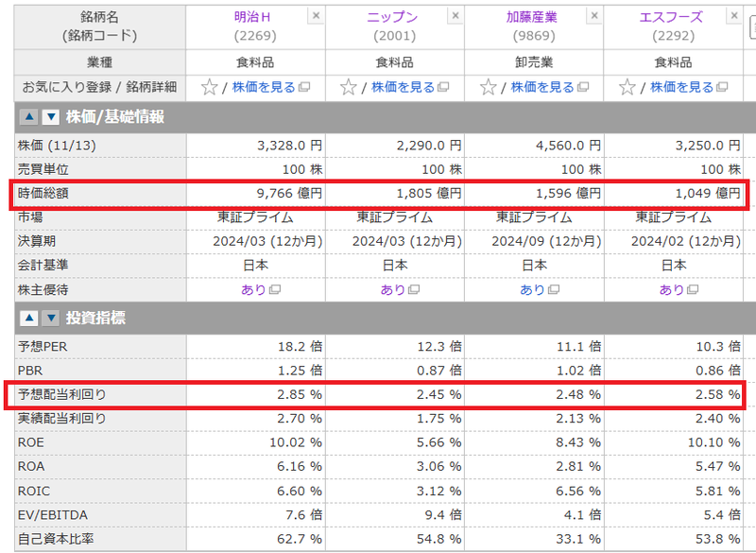Open the エスフーズ stock name link
This screenshot has width=756, height=553.
click(671, 17)
